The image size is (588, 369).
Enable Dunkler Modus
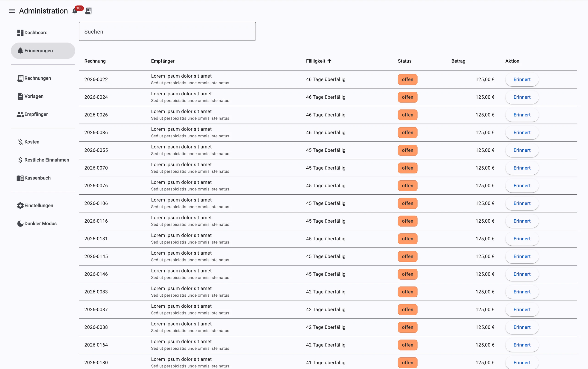(43, 224)
